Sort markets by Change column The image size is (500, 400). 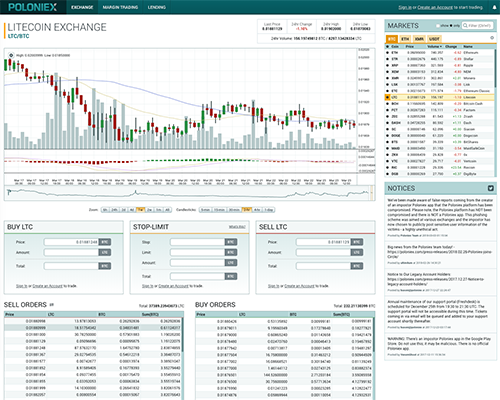point(451,47)
